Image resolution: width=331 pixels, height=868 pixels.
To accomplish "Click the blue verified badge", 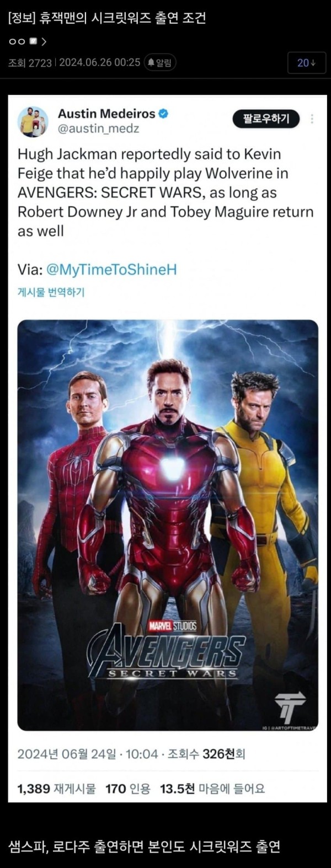I will click(163, 114).
